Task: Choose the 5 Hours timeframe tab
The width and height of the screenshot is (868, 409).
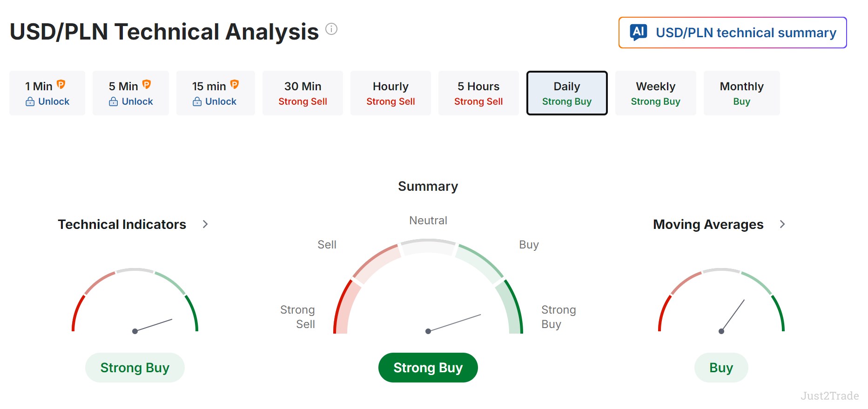Action: 478,93
